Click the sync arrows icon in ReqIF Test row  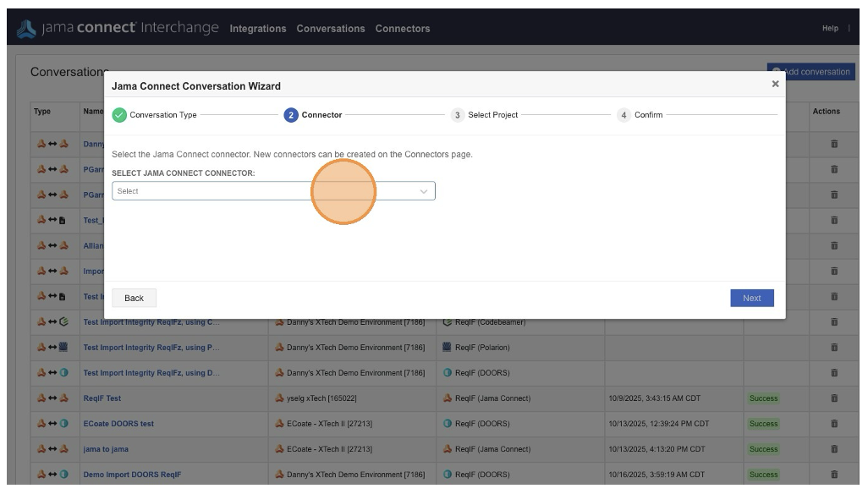pyautogui.click(x=52, y=398)
